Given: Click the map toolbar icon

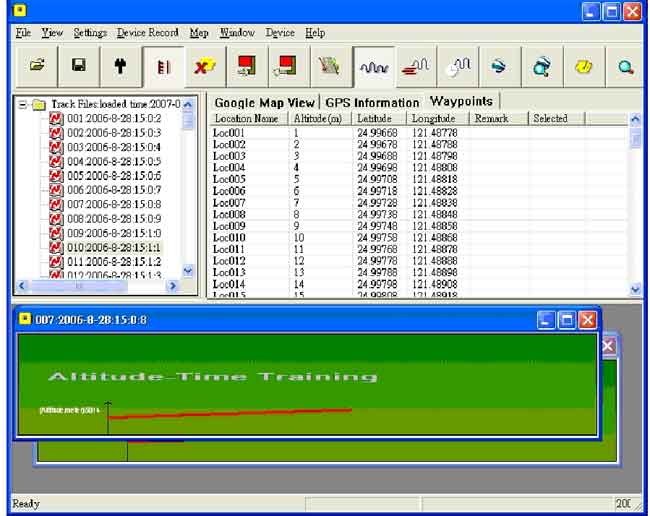Looking at the screenshot, I should coord(329,66).
